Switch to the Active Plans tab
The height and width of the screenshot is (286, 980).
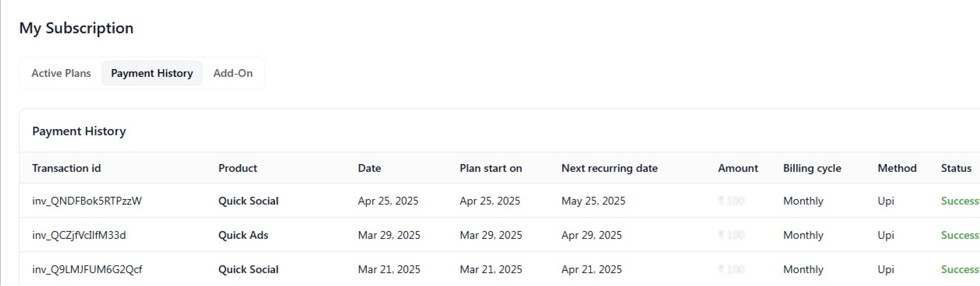pos(61,73)
